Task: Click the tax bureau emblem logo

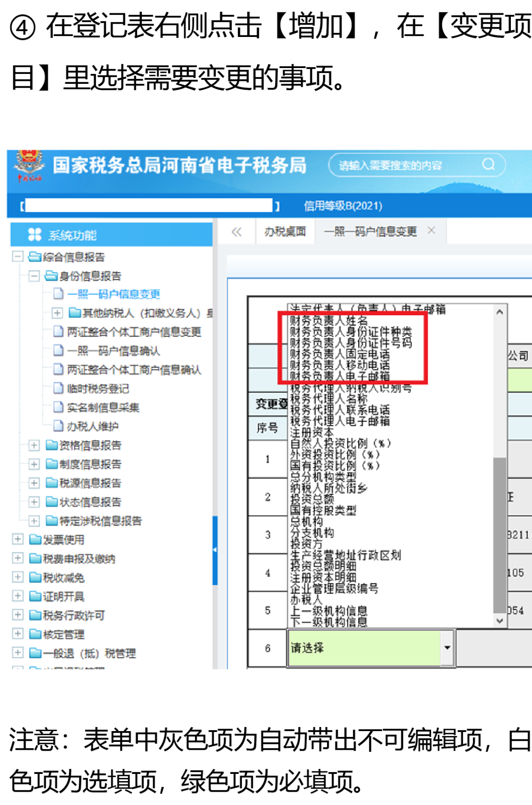Action: pos(30,166)
